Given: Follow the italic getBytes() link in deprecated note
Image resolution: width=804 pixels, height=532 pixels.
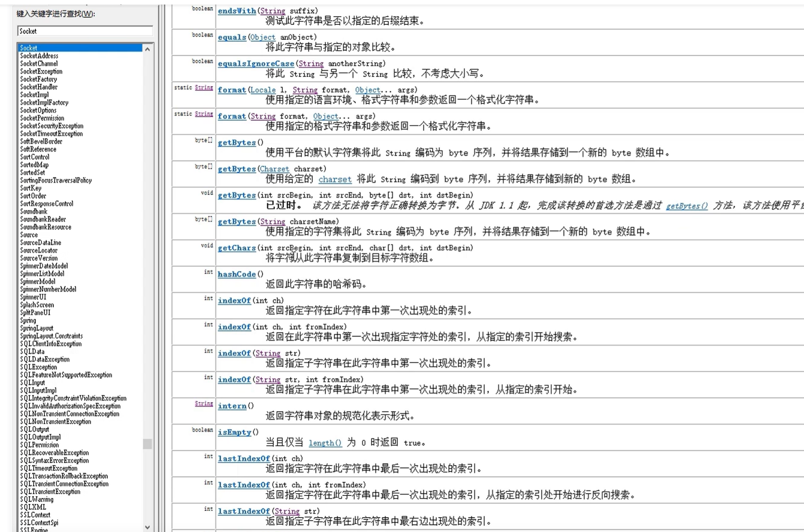Looking at the screenshot, I should point(687,205).
